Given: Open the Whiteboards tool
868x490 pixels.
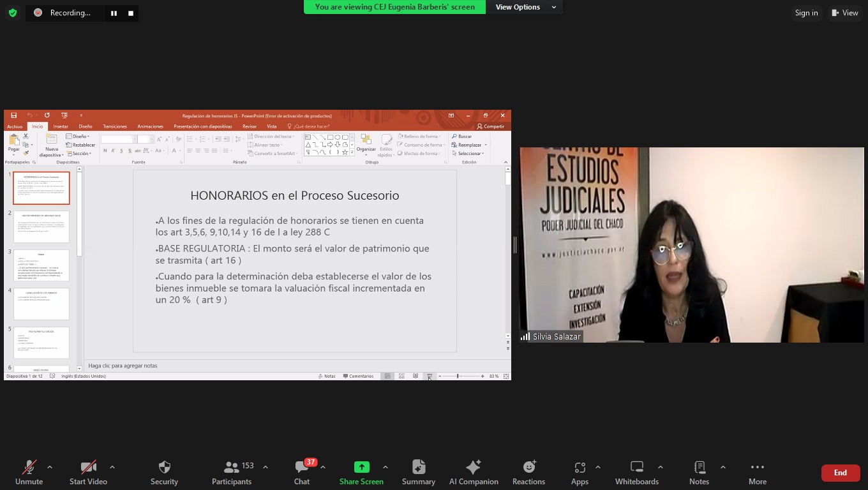Looking at the screenshot, I should pyautogui.click(x=636, y=473).
